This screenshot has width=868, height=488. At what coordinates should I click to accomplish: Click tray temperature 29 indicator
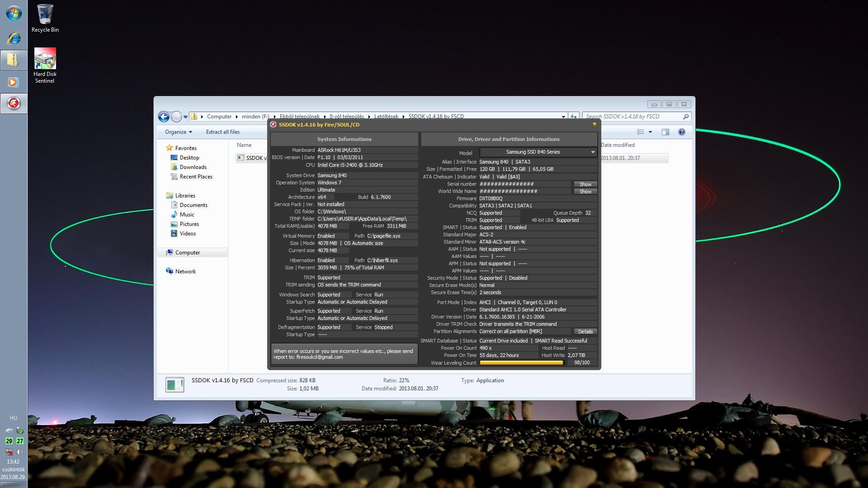pos(9,441)
